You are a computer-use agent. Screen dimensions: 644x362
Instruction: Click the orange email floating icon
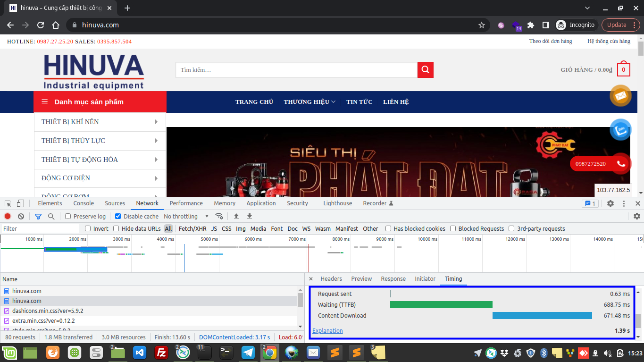tap(620, 96)
